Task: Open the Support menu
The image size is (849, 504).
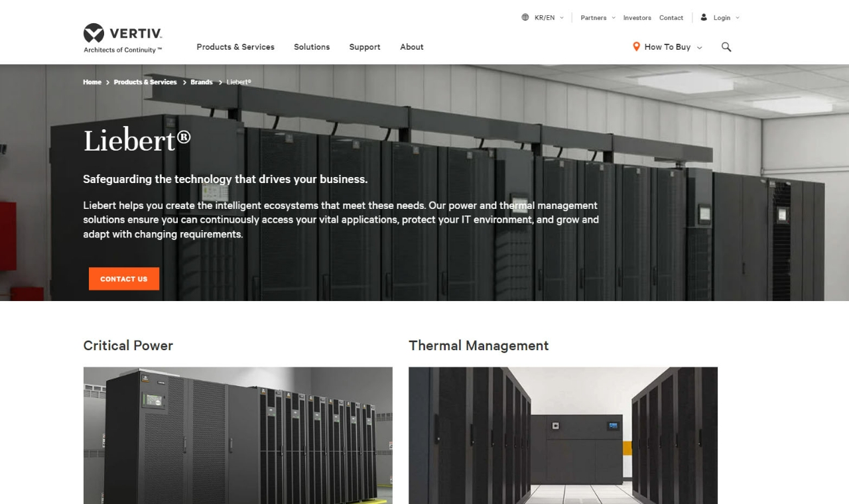Action: (365, 47)
